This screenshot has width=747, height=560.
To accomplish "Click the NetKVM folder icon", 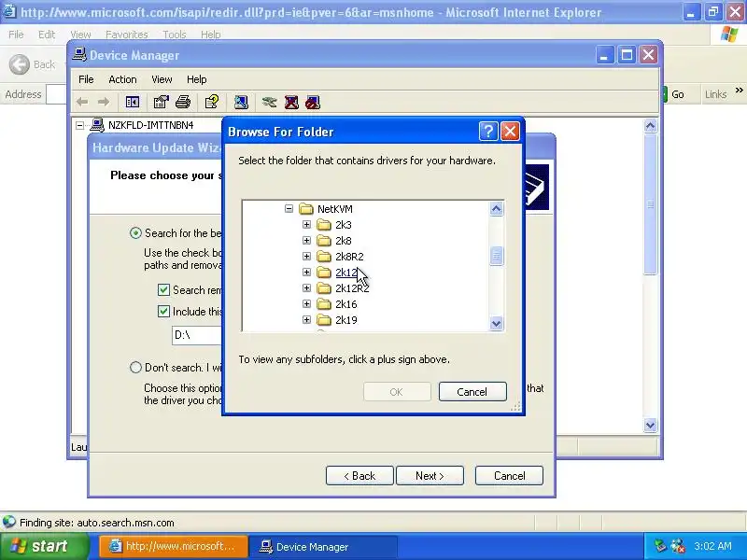I will [306, 209].
